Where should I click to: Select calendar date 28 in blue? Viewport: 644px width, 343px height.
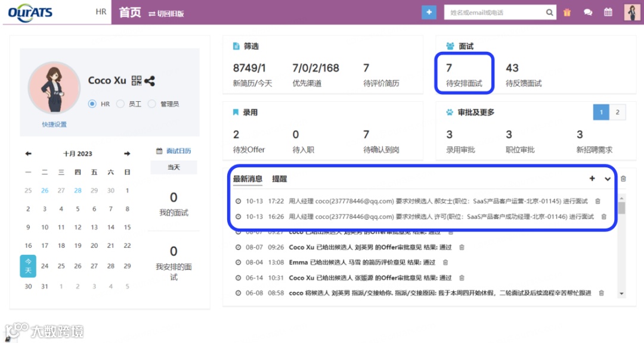(78, 191)
